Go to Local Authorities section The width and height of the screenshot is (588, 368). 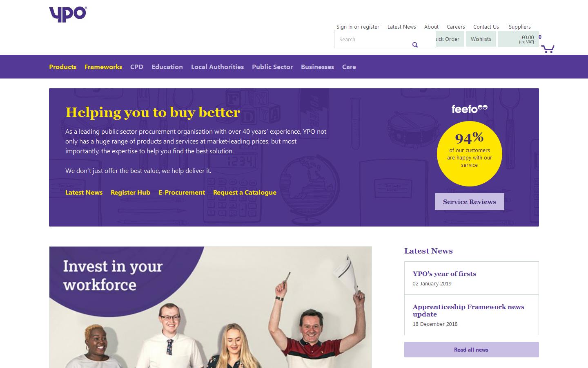tap(217, 67)
